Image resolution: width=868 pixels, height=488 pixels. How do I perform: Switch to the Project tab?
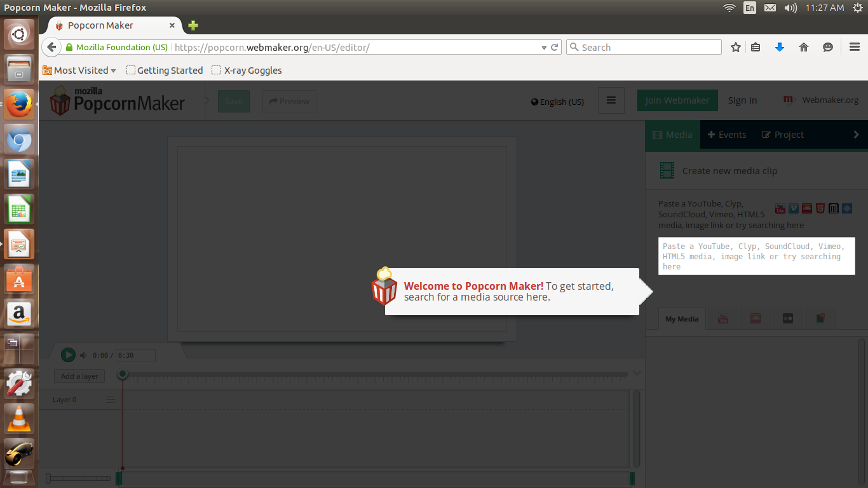click(782, 135)
